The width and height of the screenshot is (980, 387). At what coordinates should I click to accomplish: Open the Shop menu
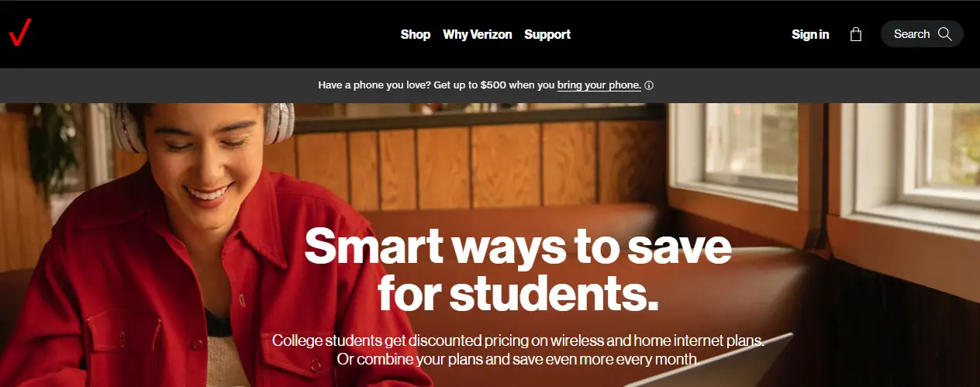point(416,34)
